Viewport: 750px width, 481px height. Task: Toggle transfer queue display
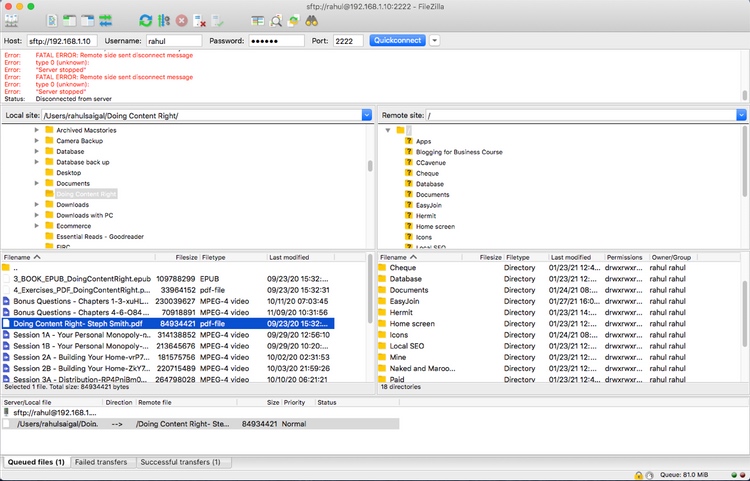[104, 20]
